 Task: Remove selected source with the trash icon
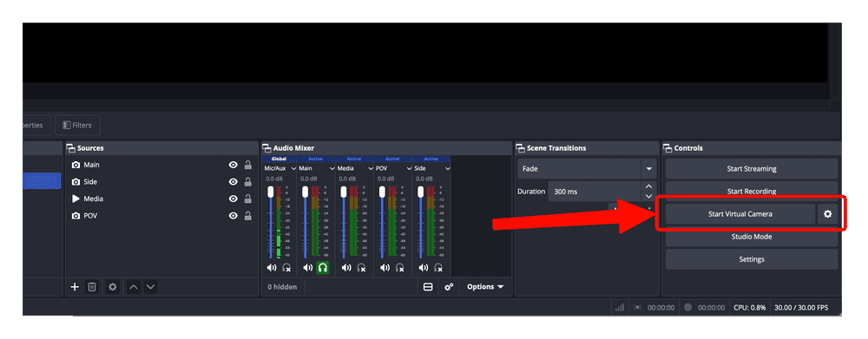pos(93,287)
